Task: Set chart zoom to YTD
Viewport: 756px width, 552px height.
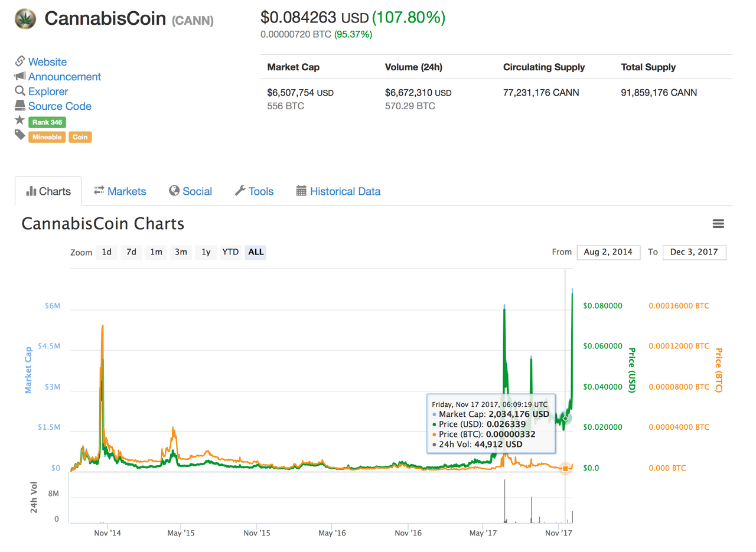Action: [x=230, y=252]
